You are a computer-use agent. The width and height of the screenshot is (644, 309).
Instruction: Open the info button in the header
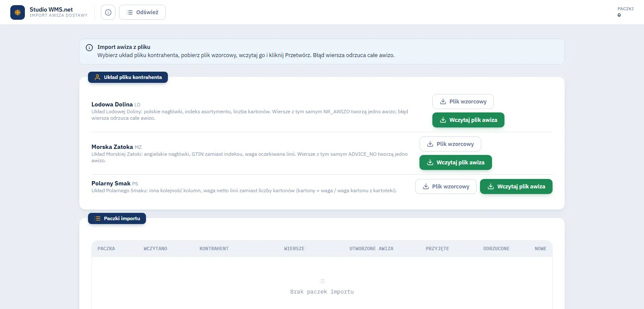108,12
